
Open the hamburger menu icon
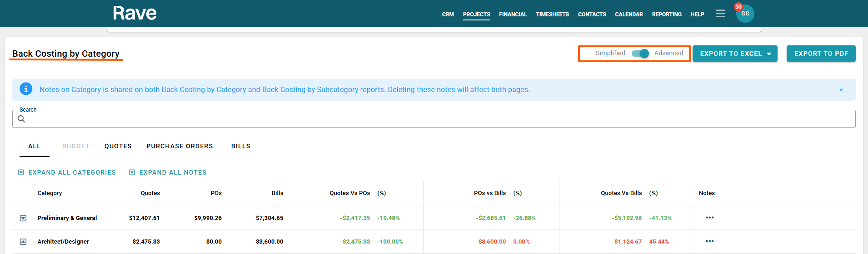(720, 14)
